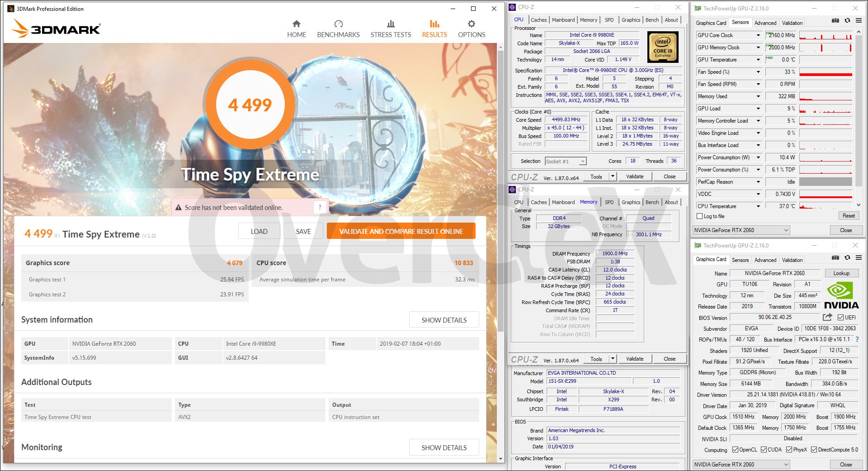Click the LOAD button in 3DMark
Screen dimensions: 868x471
[259, 231]
